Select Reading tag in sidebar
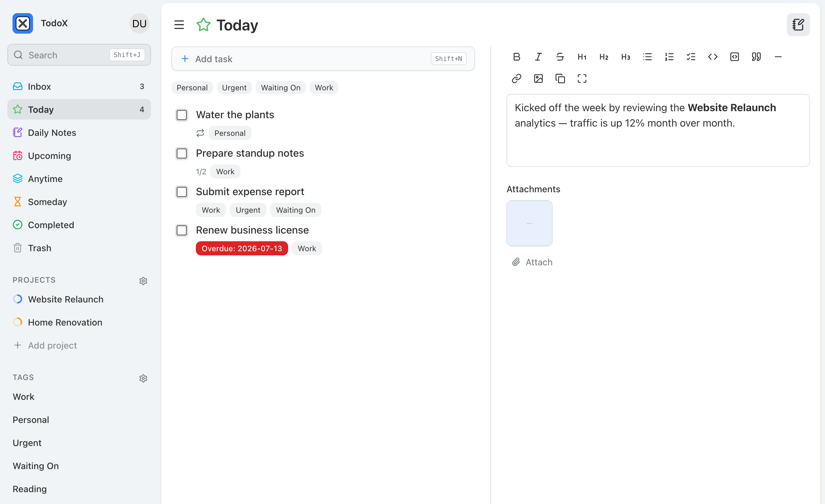 point(79,489)
